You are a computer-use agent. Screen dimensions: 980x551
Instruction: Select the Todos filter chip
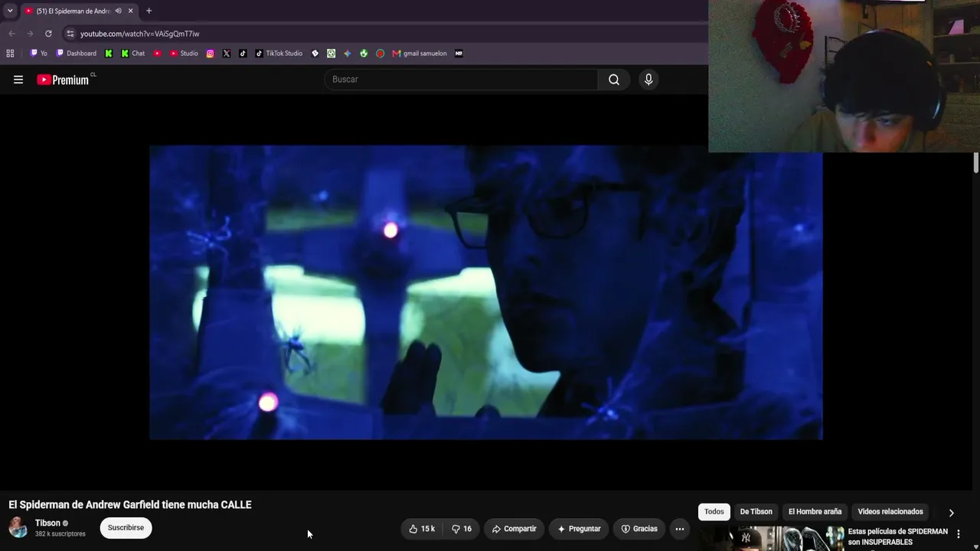coord(714,512)
